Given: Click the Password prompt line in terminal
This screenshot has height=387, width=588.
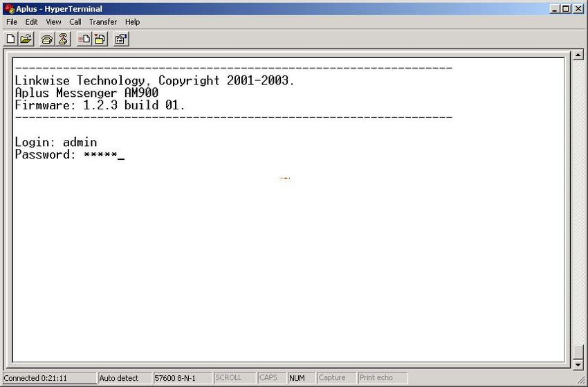Looking at the screenshot, I should [x=69, y=154].
